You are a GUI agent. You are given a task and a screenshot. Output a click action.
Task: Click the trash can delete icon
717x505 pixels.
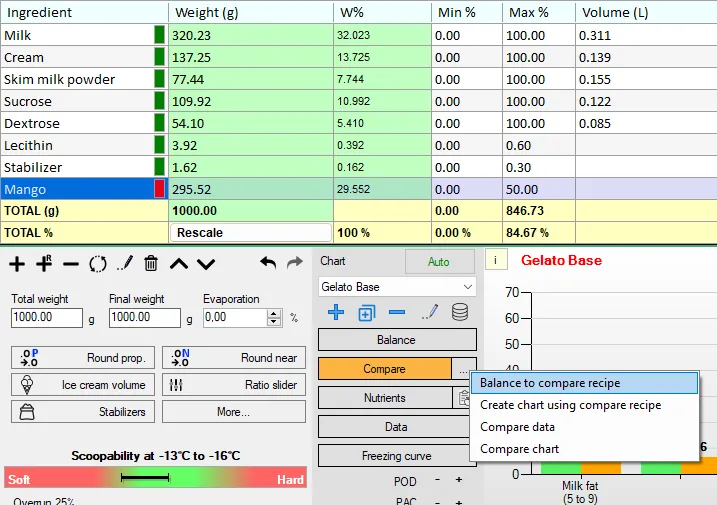(x=151, y=263)
